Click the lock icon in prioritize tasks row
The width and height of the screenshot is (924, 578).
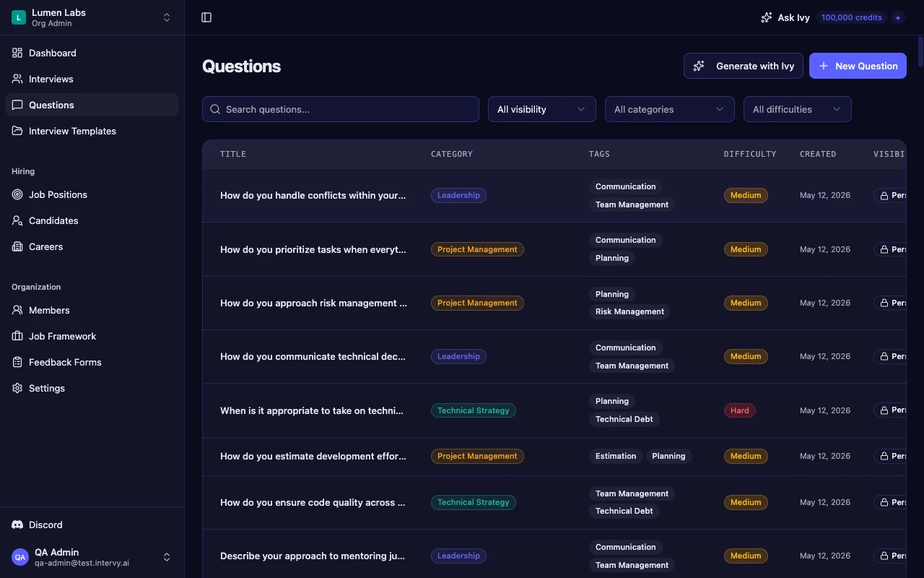884,249
